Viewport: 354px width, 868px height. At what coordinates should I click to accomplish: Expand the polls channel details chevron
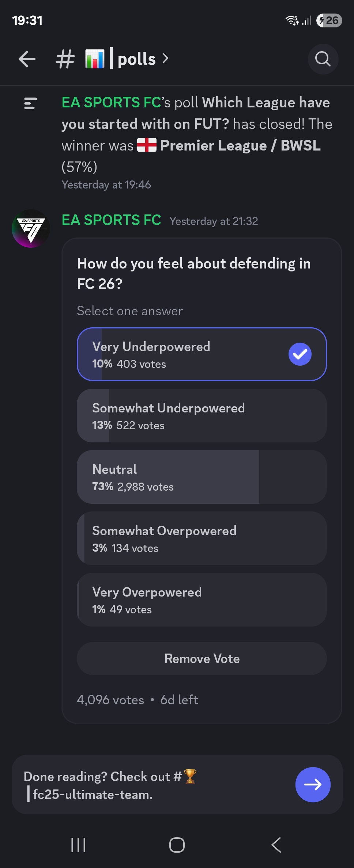(165, 58)
